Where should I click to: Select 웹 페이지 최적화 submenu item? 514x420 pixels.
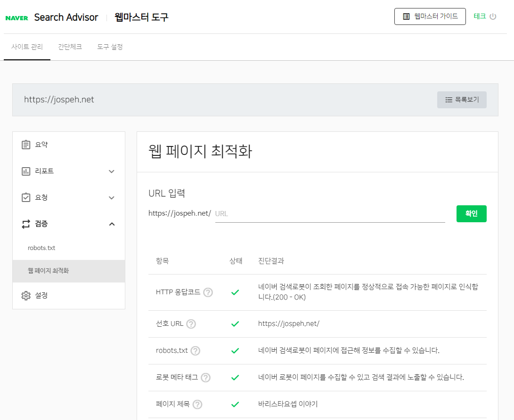point(69,271)
